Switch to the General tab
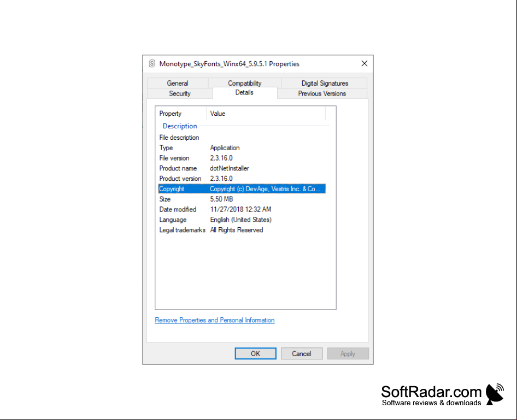This screenshot has height=420, width=517. pos(178,83)
